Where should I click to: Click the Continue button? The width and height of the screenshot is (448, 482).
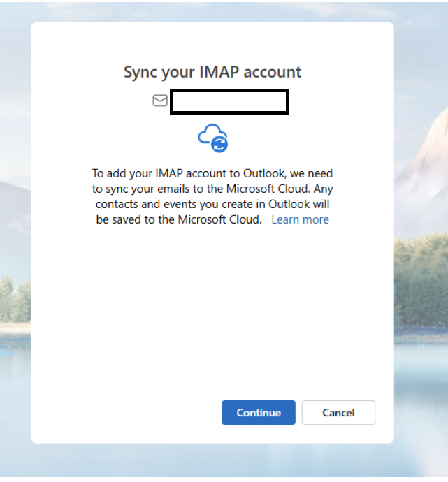pos(259,412)
